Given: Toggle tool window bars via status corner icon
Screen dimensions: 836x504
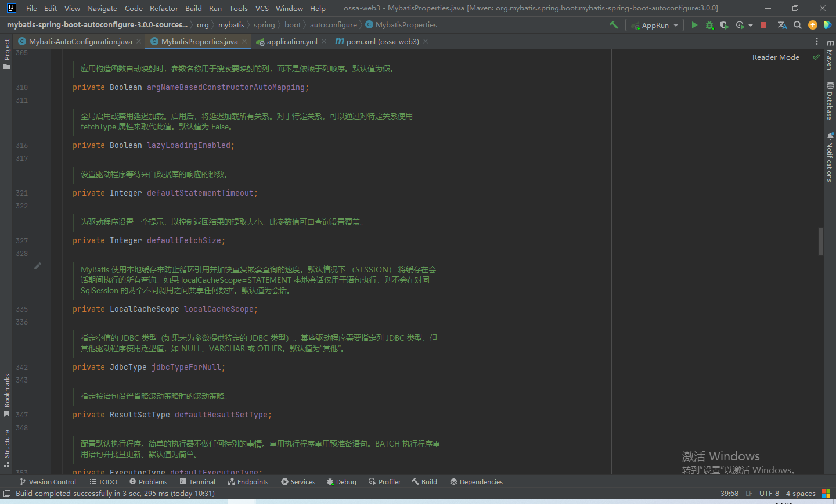Looking at the screenshot, I should pyautogui.click(x=7, y=494).
